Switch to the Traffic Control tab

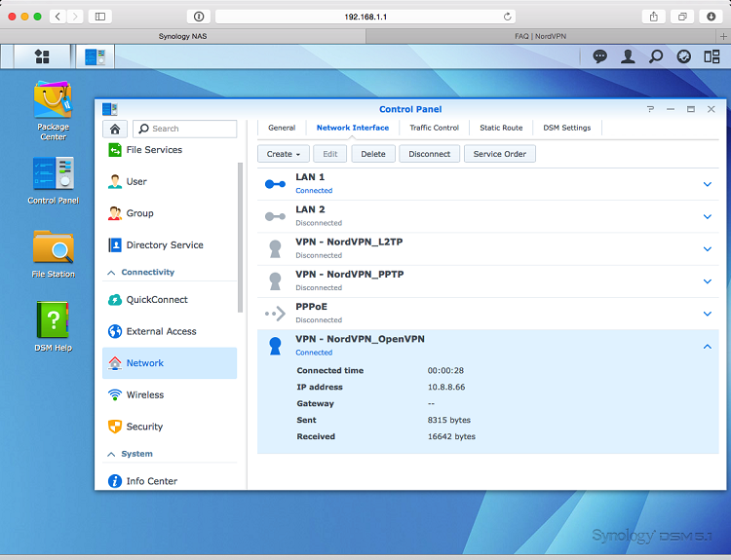(434, 128)
